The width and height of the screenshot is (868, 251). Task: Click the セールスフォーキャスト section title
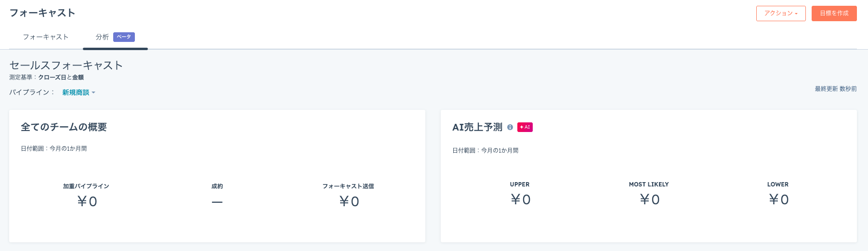pos(66,66)
